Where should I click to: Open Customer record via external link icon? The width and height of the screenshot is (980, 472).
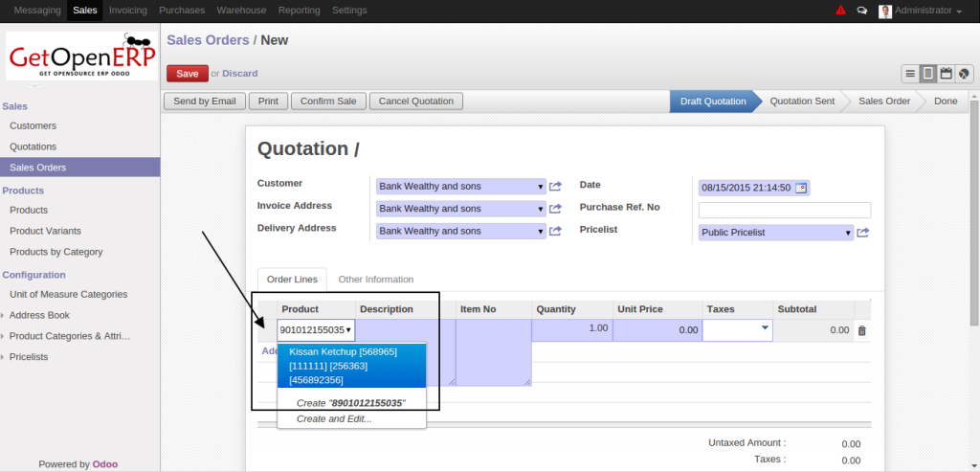tap(555, 187)
